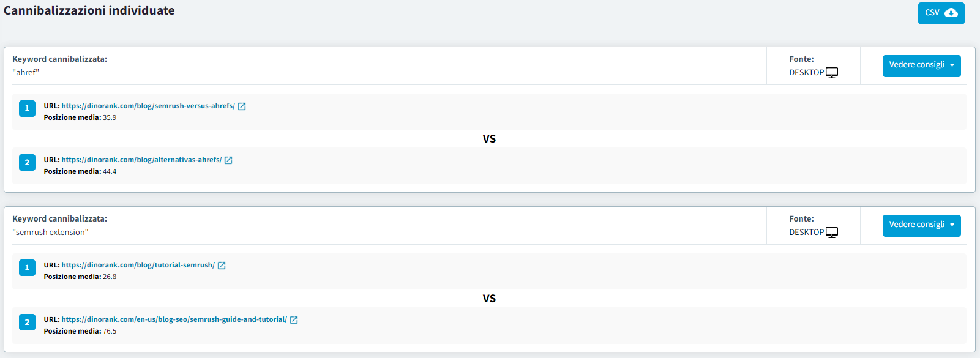
Task: Click number 2 badge in "semrush extension" card
Action: pos(27,322)
